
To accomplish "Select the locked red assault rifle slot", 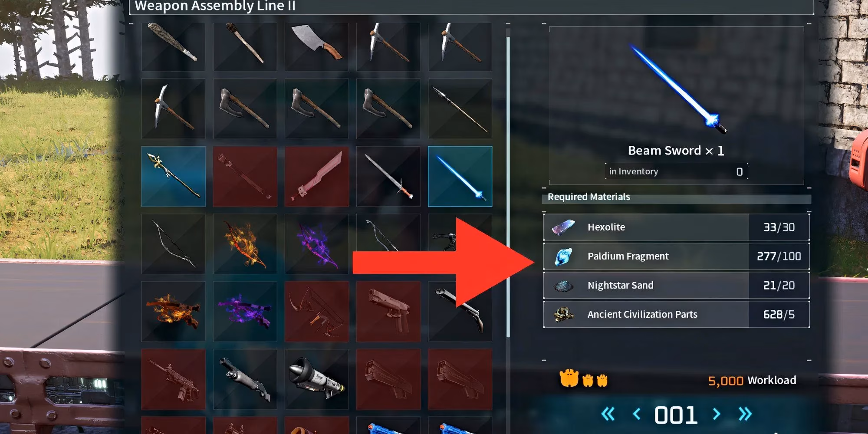I will pos(173,379).
